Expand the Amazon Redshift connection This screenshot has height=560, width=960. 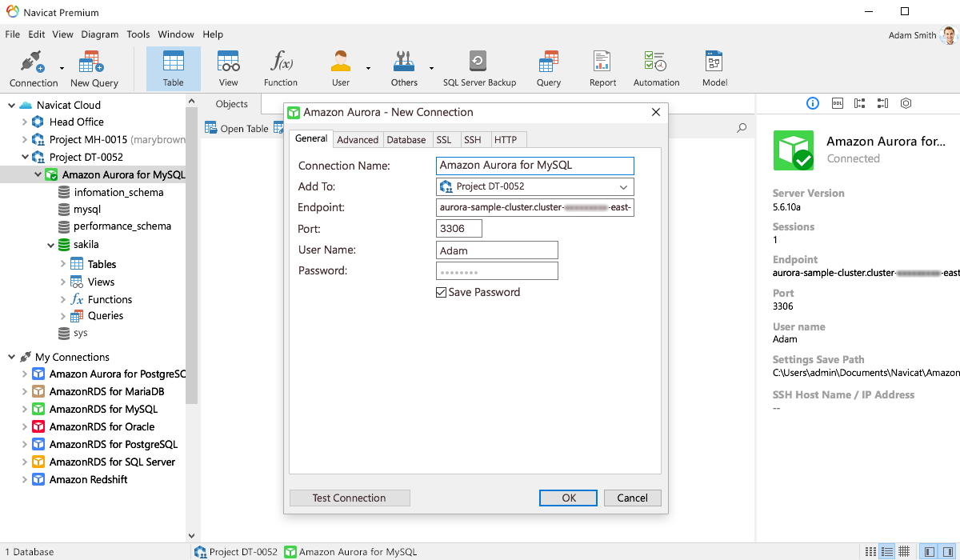coord(25,480)
